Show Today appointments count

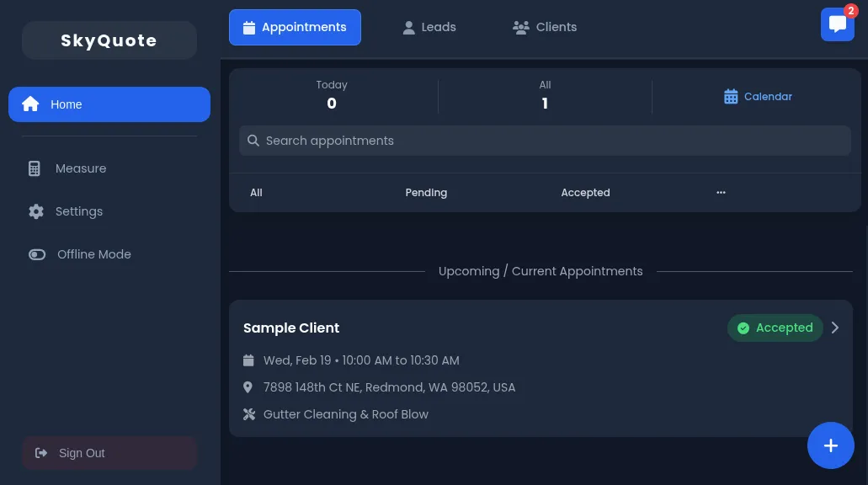[x=332, y=95]
